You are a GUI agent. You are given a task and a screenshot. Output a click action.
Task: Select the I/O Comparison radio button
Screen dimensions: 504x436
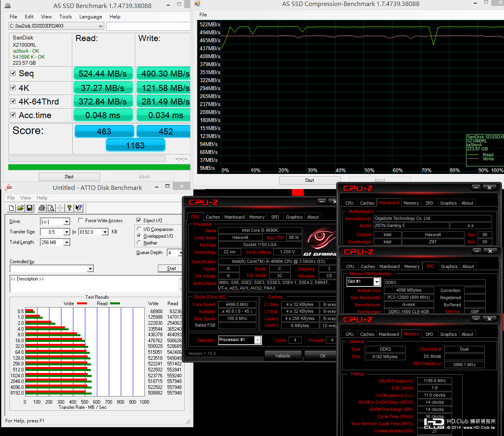139,229
